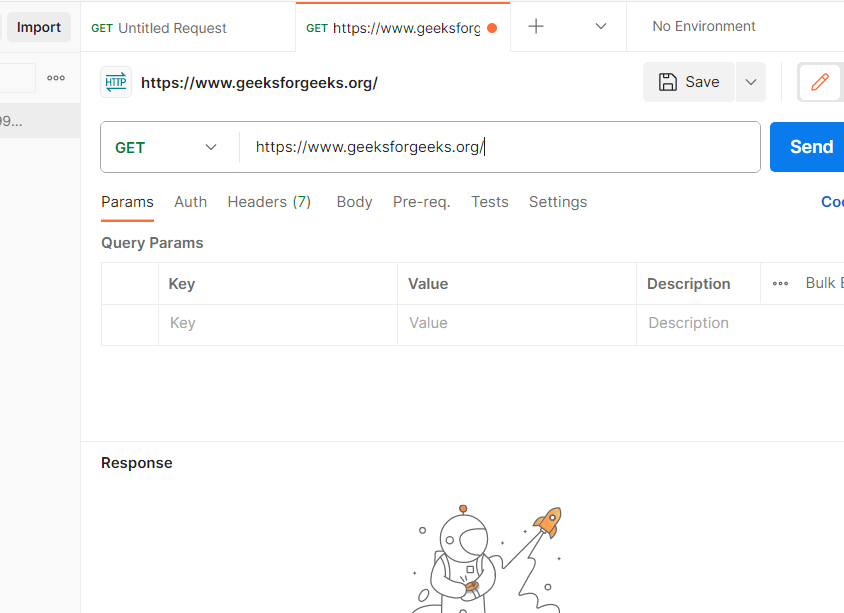Open a new tab with the plus icon
The image size is (844, 613).
(536, 26)
